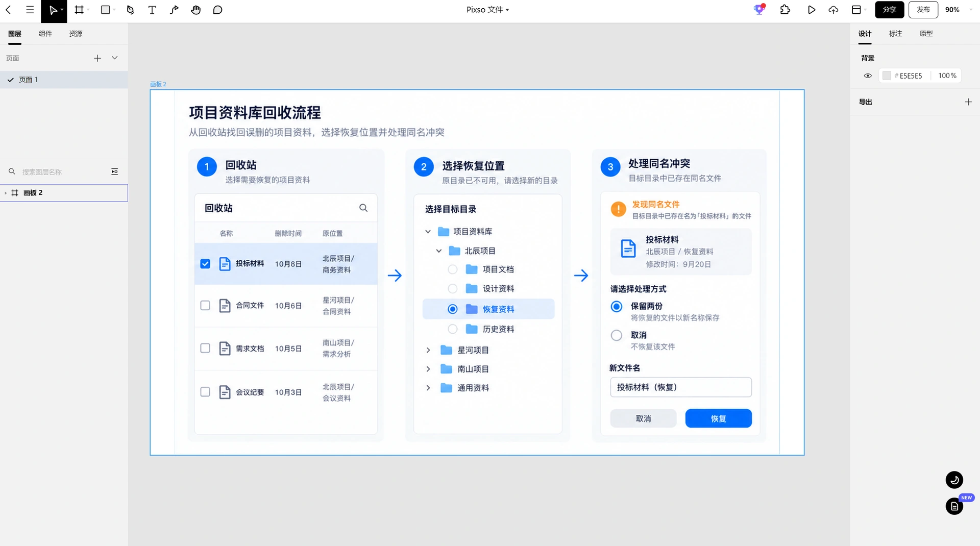Check the 需求文档 checkbox
The width and height of the screenshot is (980, 546).
coord(205,348)
